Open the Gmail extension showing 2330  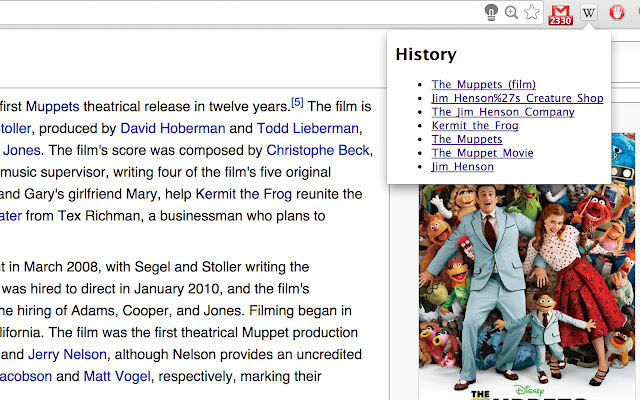(x=561, y=14)
